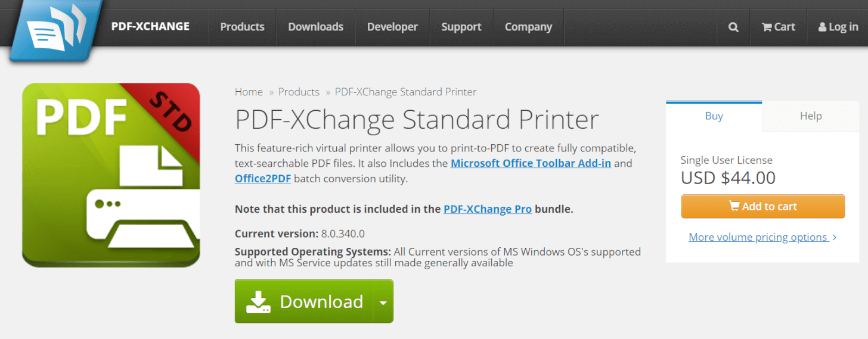Screen dimensions: 868x339
Task: Open the Office2PDF link
Action: click(x=263, y=178)
